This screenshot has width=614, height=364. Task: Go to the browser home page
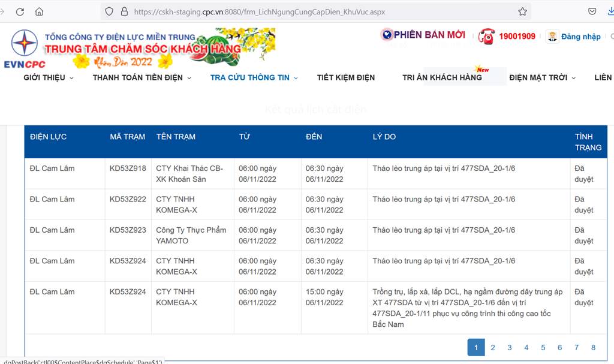pyautogui.click(x=40, y=11)
